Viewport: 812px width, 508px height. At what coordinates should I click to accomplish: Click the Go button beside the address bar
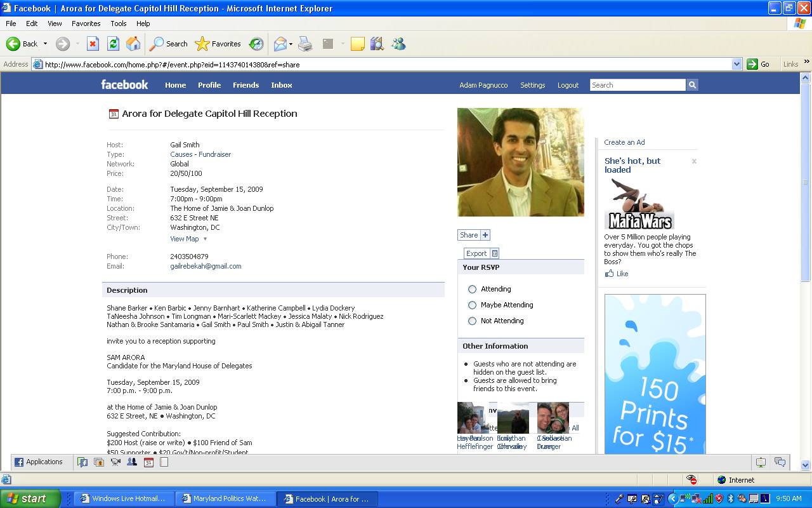point(759,64)
